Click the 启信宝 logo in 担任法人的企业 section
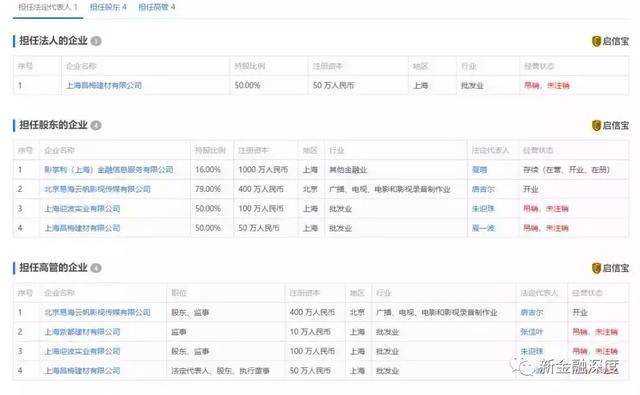This screenshot has width=640, height=395. point(610,41)
